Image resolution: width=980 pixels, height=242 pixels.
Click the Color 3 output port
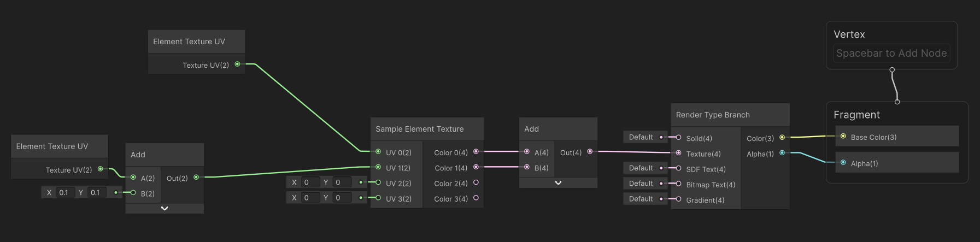tap(476, 198)
